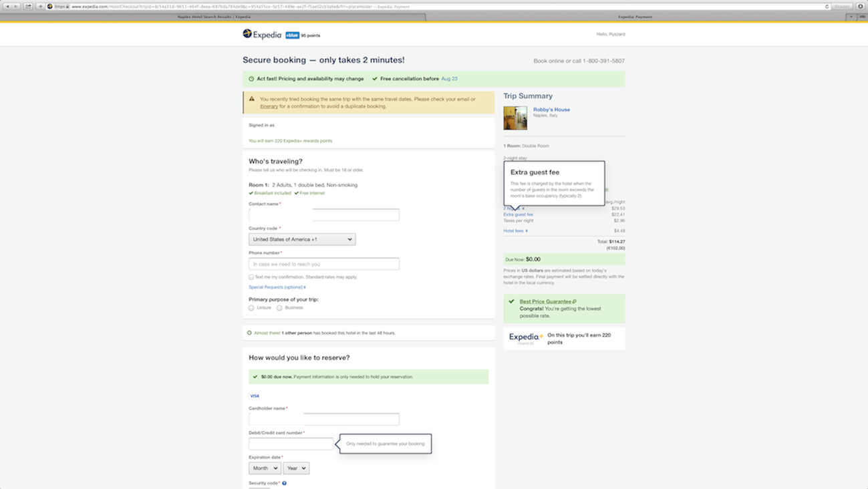The width and height of the screenshot is (868, 489).
Task: Click the Robby's House hotel thumbnail
Action: tap(515, 118)
